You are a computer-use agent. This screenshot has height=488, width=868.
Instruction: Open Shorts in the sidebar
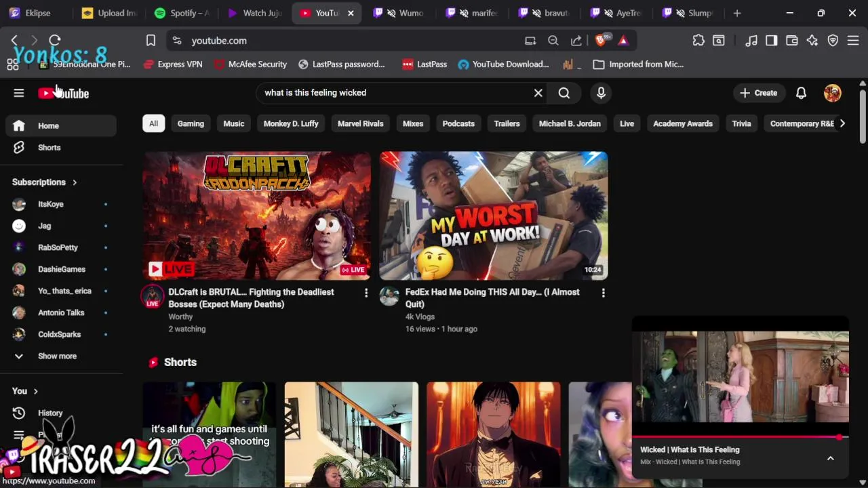tap(61, 147)
